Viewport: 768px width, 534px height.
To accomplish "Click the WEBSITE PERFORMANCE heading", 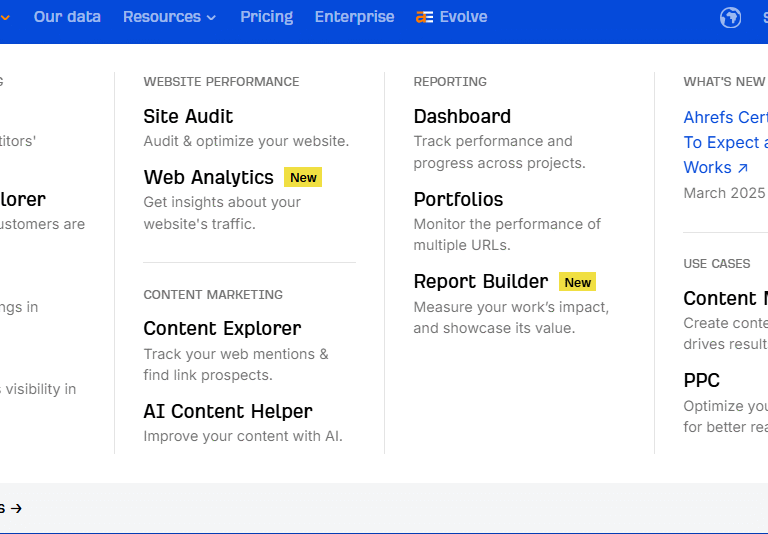I will (x=221, y=82).
